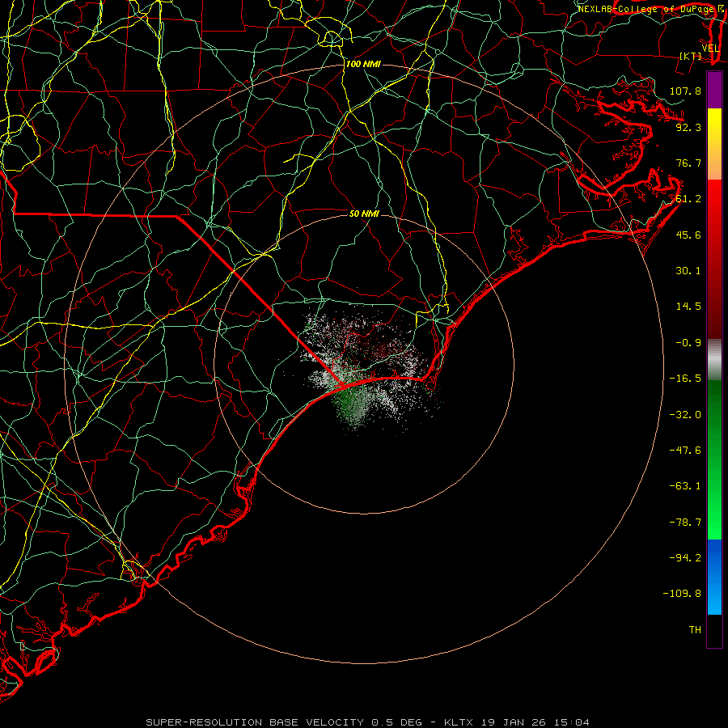Select the -109.8 velocity scale label
This screenshot has width=728, height=728.
coord(682,594)
